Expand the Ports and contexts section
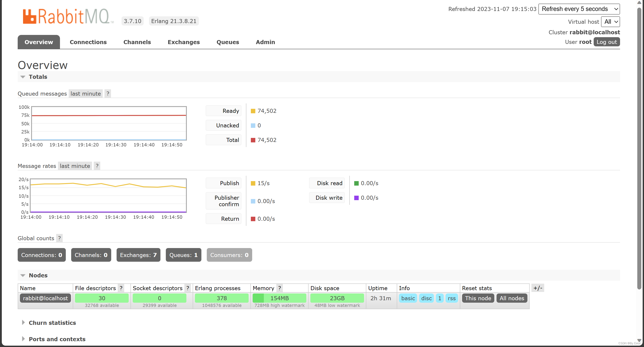This screenshot has width=644, height=347. tap(57, 339)
